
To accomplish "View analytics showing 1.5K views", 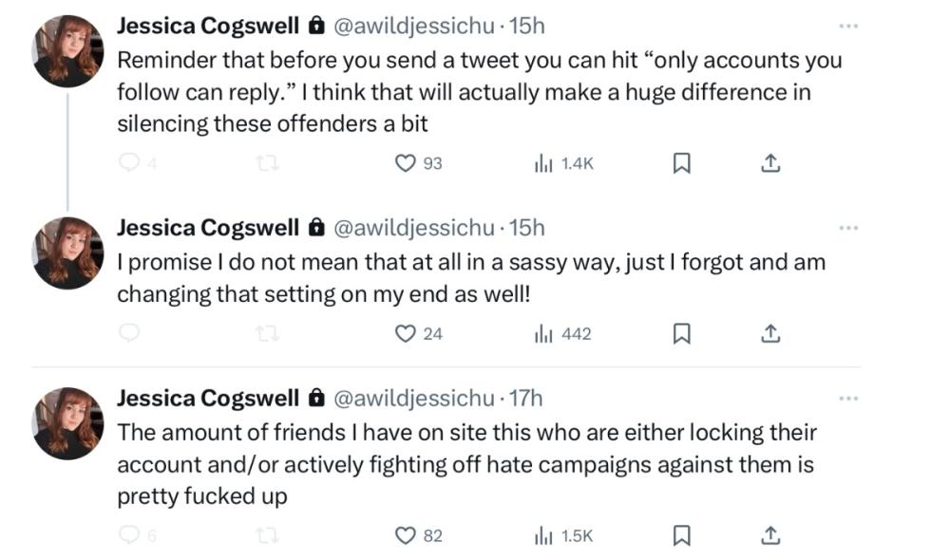I will (x=564, y=535).
